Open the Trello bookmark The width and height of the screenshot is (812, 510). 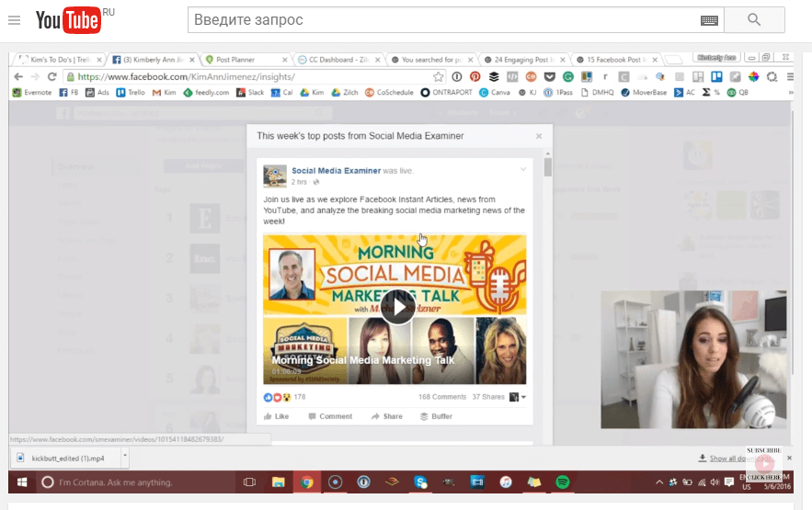click(131, 93)
